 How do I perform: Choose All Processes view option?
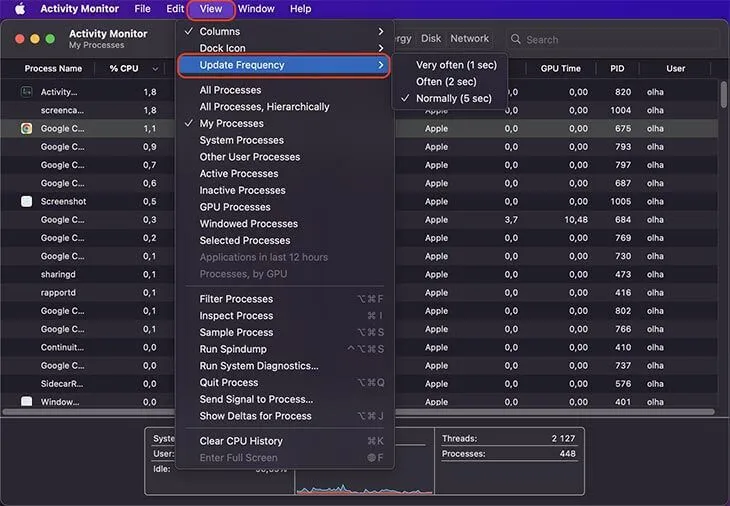[x=230, y=90]
